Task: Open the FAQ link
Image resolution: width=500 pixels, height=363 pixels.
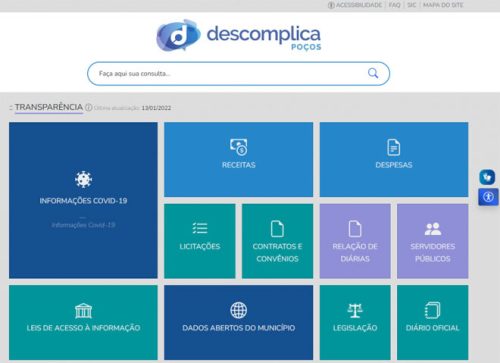Action: click(x=395, y=5)
